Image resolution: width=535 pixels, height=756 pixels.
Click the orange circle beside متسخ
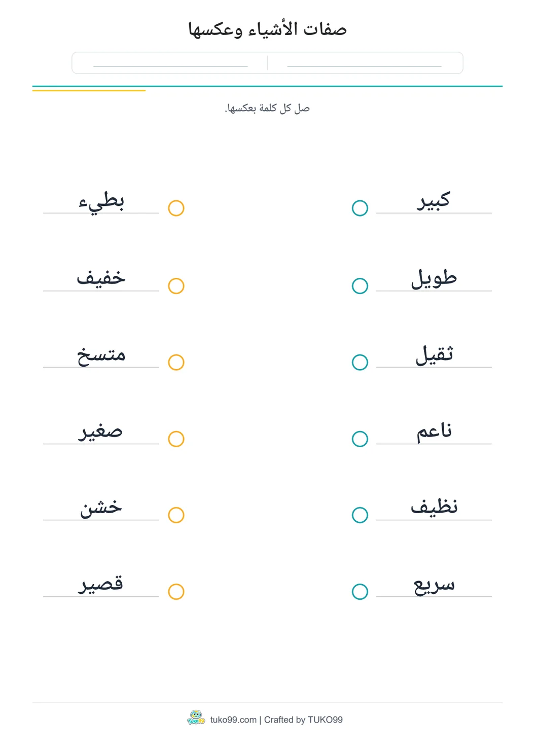[176, 362]
